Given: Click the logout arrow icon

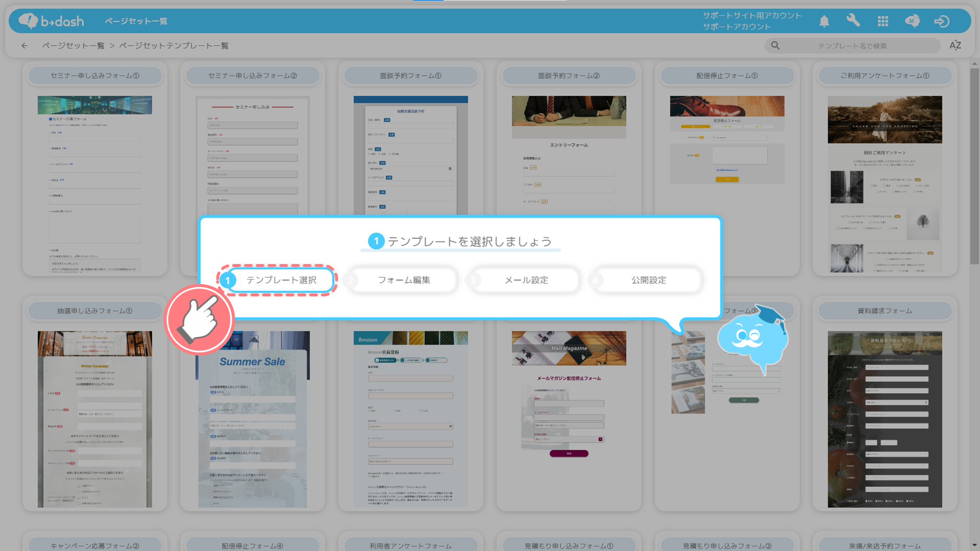Looking at the screenshot, I should (941, 21).
